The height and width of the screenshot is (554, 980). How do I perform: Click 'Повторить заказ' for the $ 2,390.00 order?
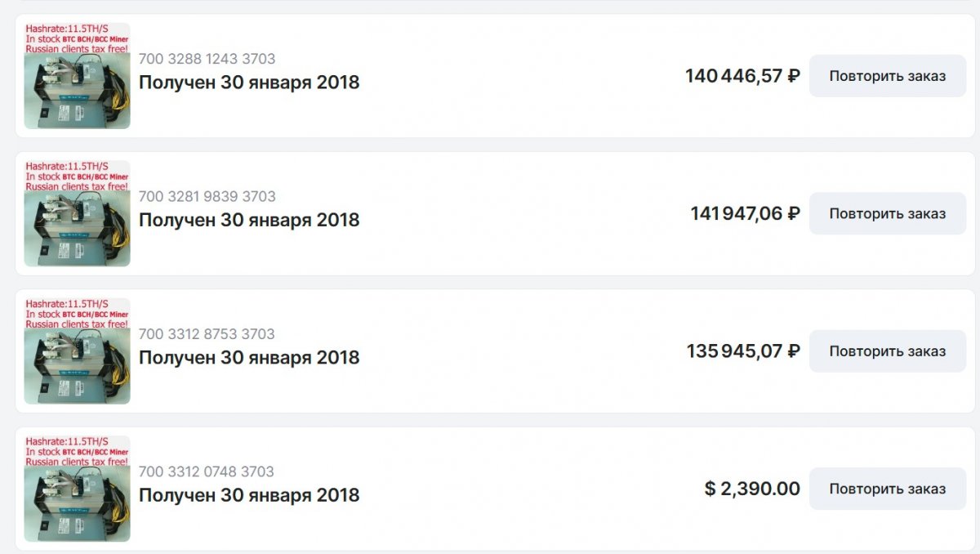tap(888, 489)
